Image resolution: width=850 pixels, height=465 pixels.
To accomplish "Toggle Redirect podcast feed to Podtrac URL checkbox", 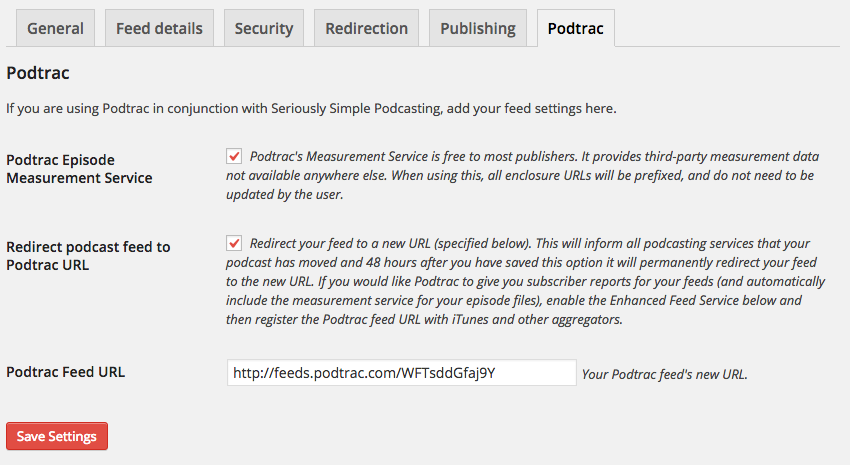I will (x=234, y=243).
